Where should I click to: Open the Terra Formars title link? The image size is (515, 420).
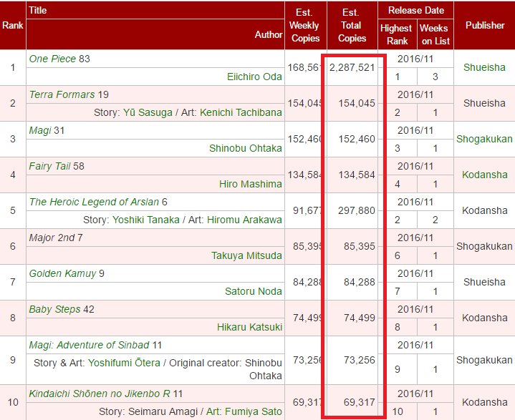click(62, 94)
